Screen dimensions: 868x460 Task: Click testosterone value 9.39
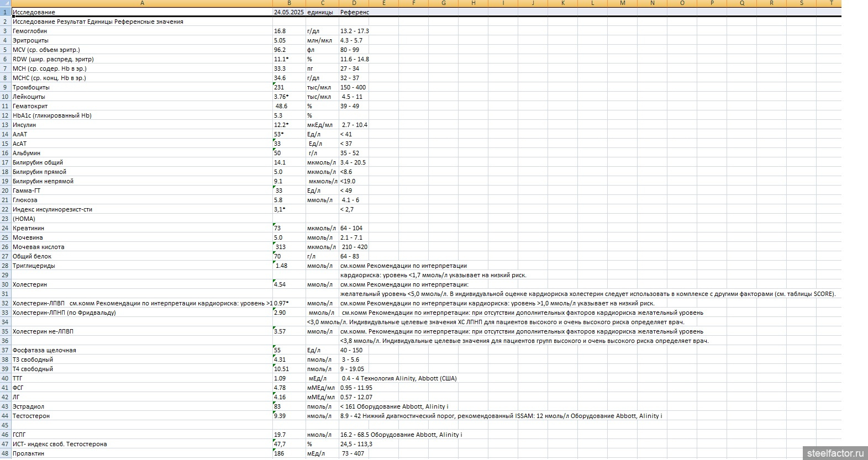coord(289,416)
